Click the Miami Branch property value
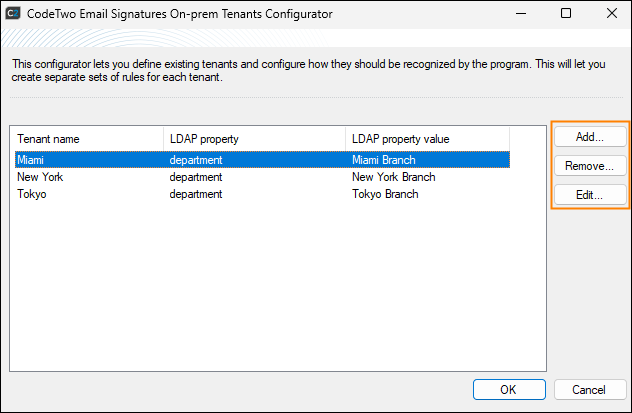This screenshot has height=413, width=632. [383, 159]
